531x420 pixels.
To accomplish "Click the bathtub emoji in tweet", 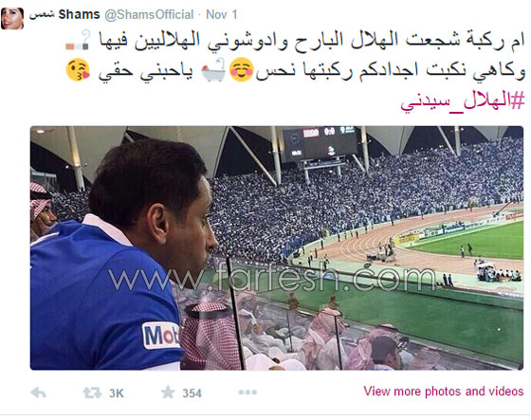I will [213, 70].
